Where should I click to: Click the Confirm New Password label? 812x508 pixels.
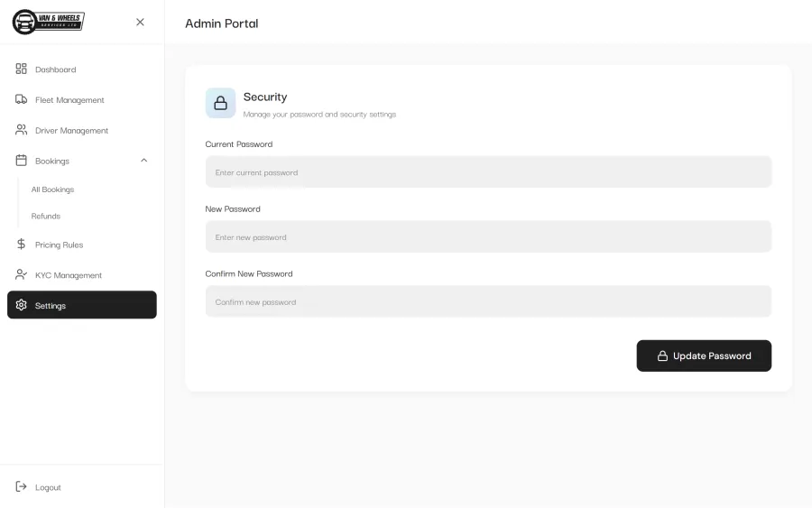point(249,273)
